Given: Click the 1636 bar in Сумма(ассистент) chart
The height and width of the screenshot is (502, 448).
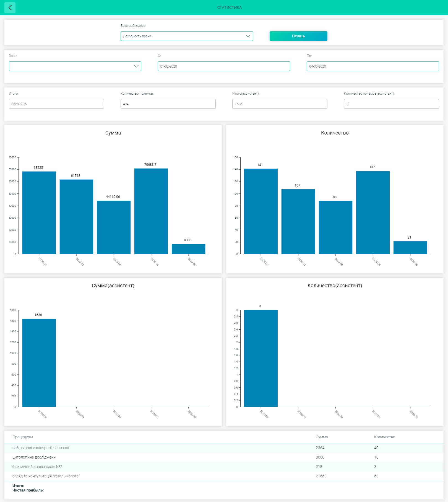Looking at the screenshot, I should [39, 363].
